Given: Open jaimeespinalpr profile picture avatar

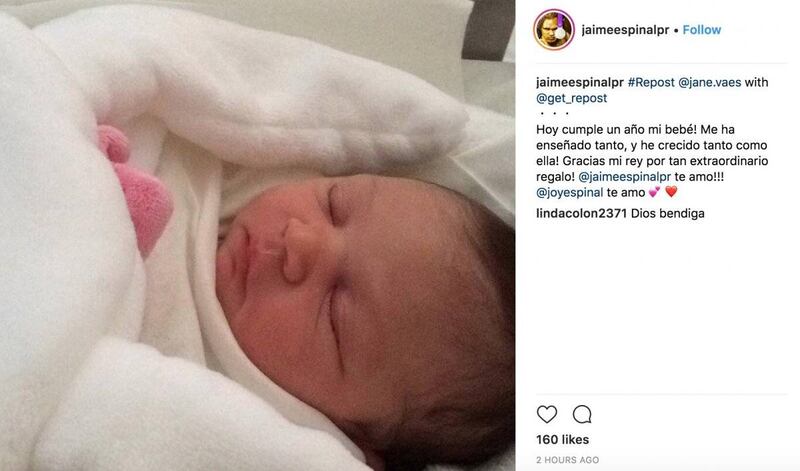Looking at the screenshot, I should click(554, 30).
